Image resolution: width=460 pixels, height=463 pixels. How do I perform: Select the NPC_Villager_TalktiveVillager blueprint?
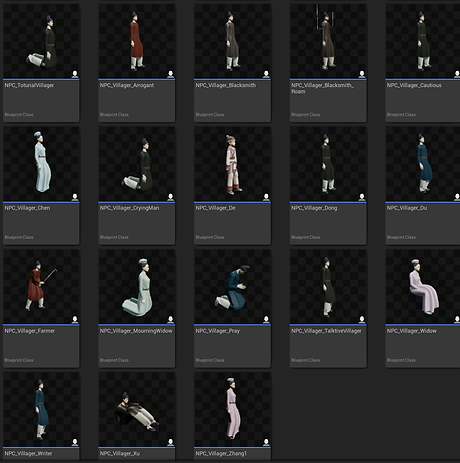click(x=328, y=287)
